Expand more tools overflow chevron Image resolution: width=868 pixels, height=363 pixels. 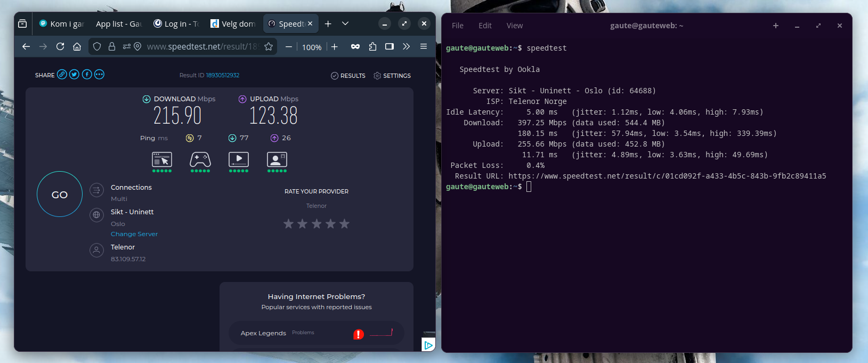click(407, 47)
